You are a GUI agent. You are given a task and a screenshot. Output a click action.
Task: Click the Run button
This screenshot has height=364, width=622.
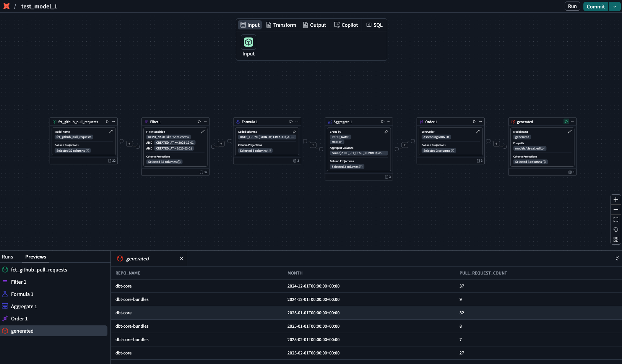pyautogui.click(x=572, y=6)
